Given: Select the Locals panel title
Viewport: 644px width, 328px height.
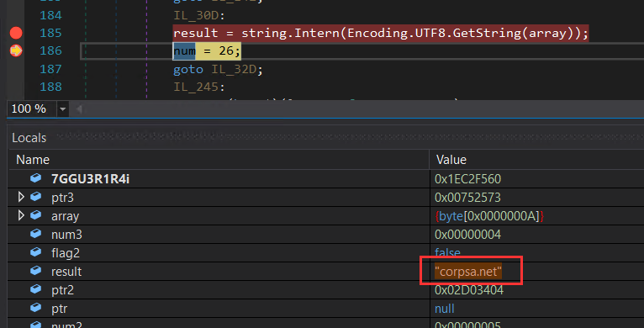Looking at the screenshot, I should [29, 138].
